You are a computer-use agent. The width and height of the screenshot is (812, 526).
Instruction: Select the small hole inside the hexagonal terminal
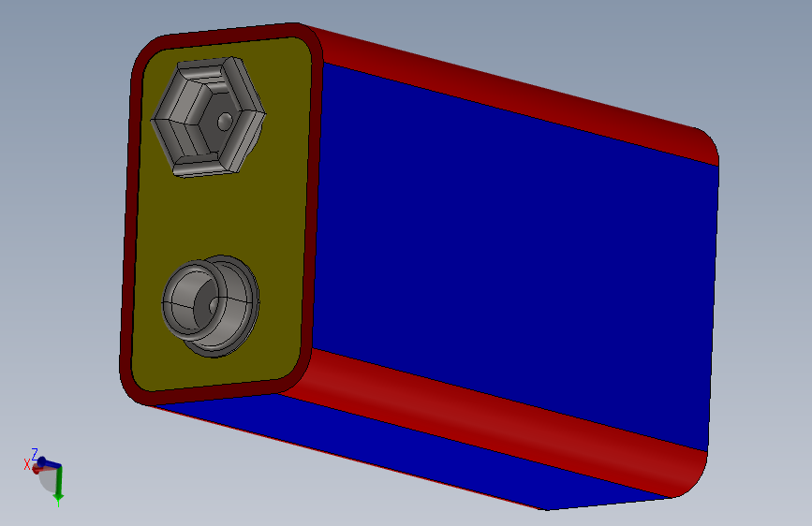coord(224,122)
